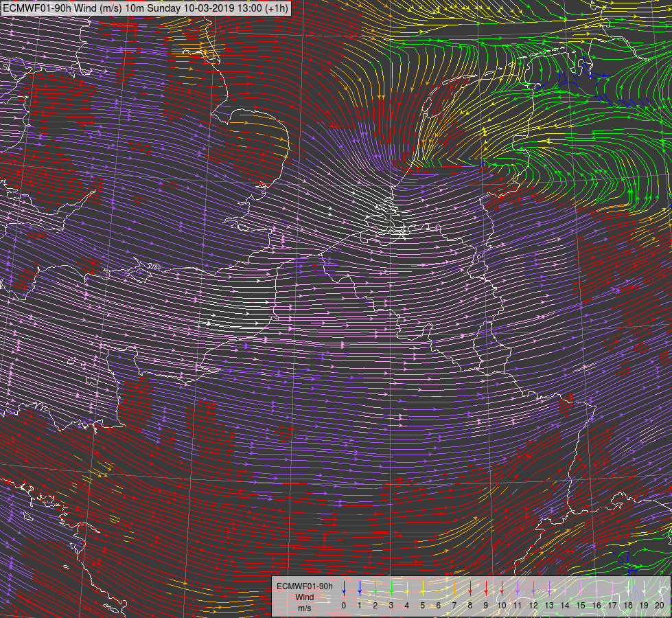Click the legend number 17 label

[x=612, y=606]
